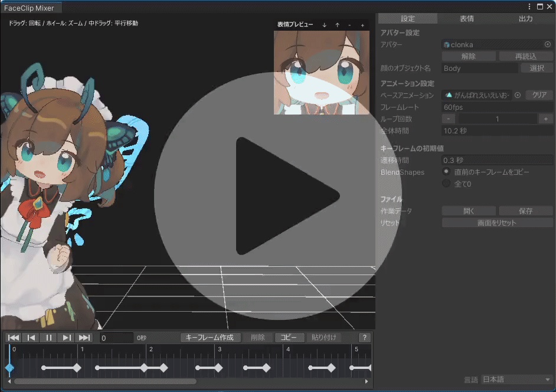The image size is (556, 392).
Task: Click the 削除 button
Action: pyautogui.click(x=258, y=337)
